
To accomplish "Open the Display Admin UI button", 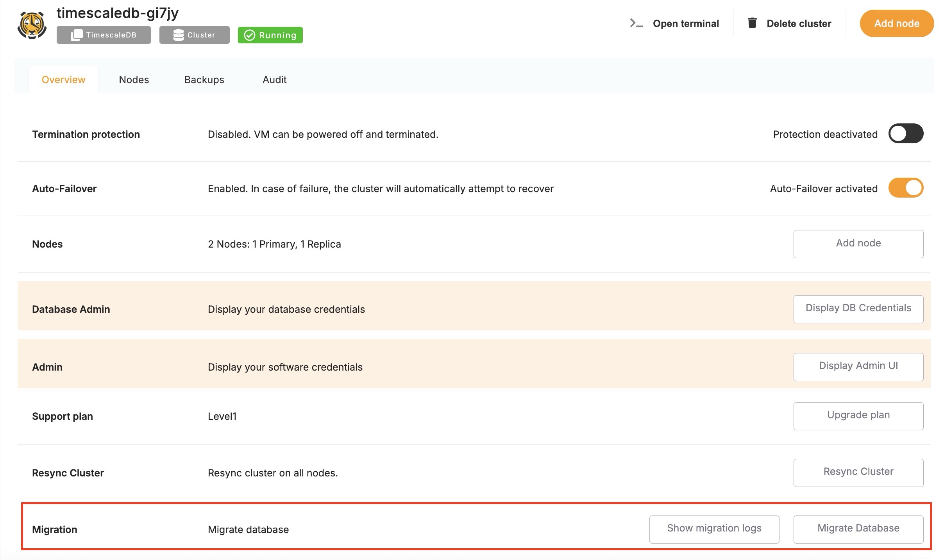I will coord(858,366).
